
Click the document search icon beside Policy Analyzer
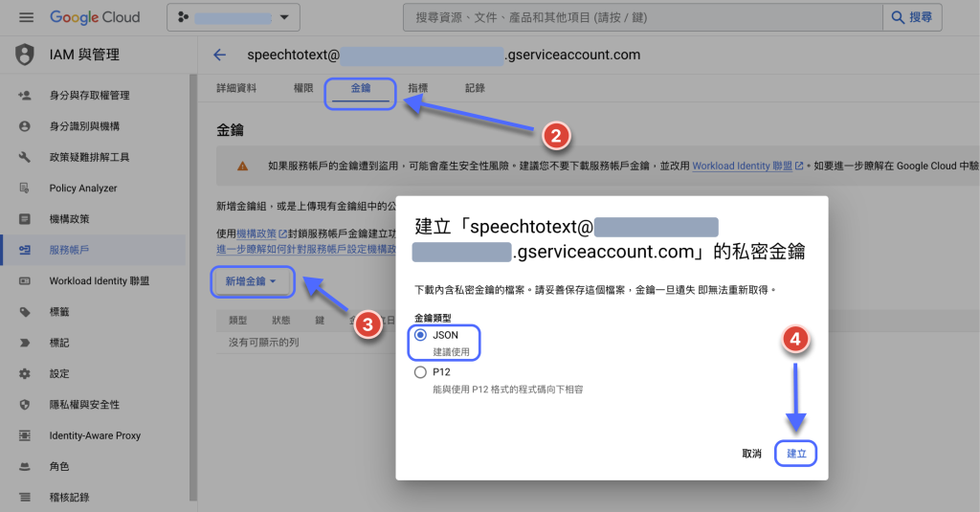click(x=24, y=189)
